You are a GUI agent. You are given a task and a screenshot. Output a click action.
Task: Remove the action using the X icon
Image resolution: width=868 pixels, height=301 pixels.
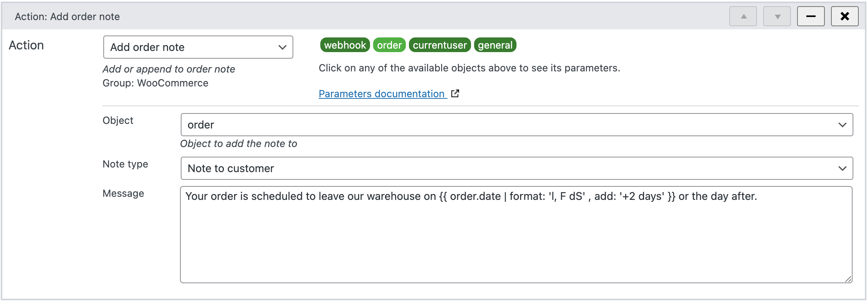click(x=844, y=16)
